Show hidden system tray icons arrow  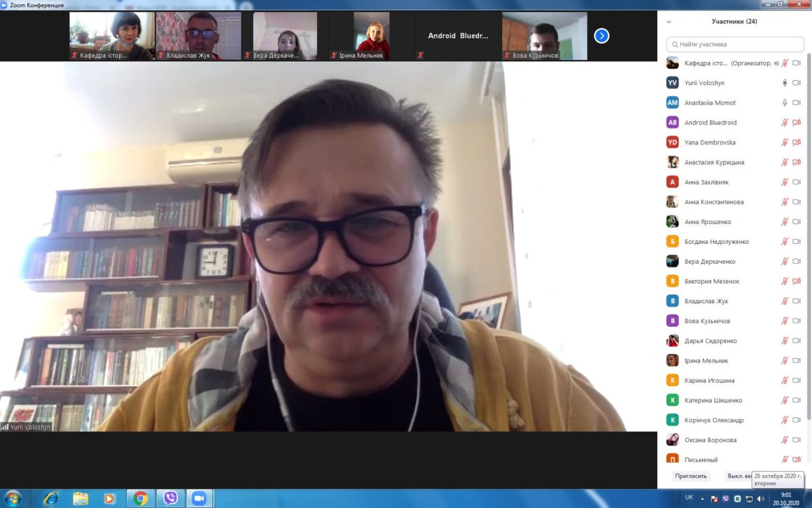702,499
